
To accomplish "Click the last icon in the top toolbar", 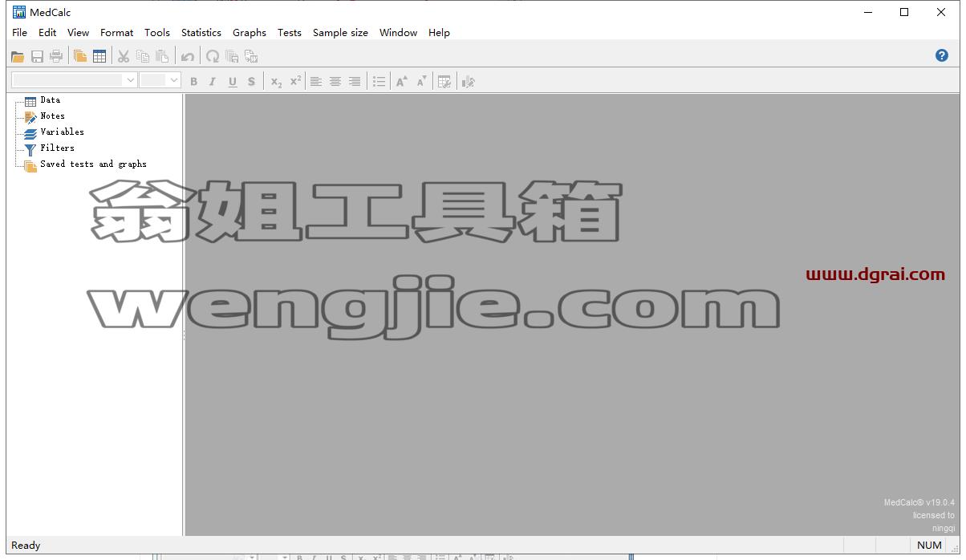I will 251,56.
